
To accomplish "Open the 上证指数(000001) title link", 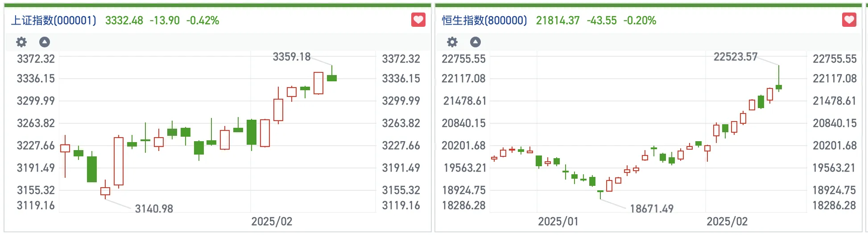I will coord(54,21).
